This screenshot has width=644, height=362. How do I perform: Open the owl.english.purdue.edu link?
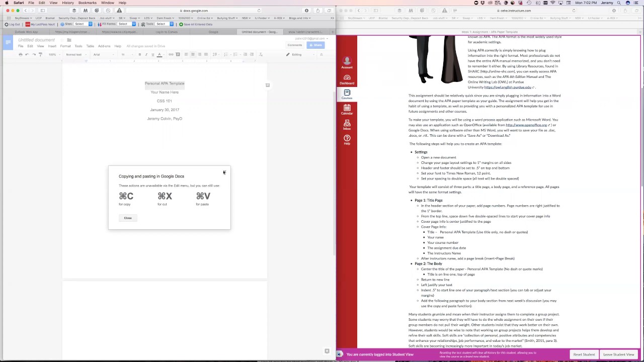[508, 87]
